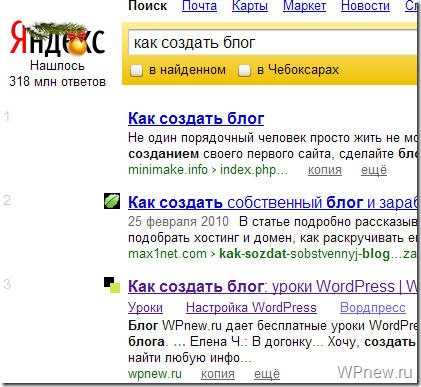The height and width of the screenshot is (387, 421).
Task: Click the black-green squares favicon of WPnew result
Action: pyautogui.click(x=112, y=285)
